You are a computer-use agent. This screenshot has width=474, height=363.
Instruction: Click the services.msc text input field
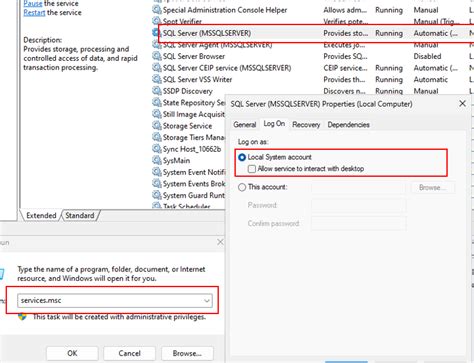coord(115,300)
